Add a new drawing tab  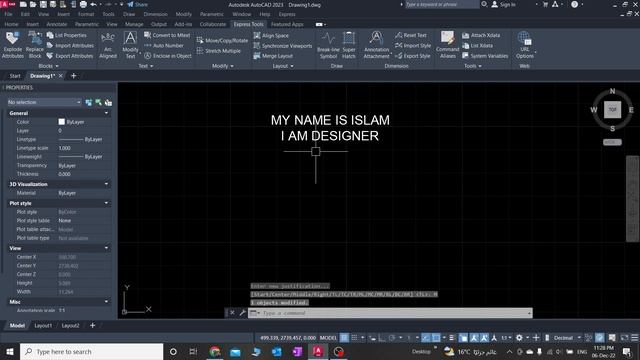pos(73,76)
